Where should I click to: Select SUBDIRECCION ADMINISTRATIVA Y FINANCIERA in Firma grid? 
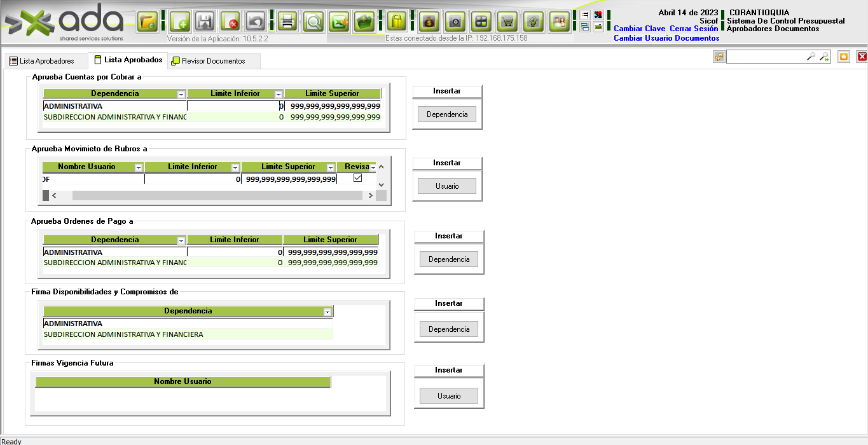[x=188, y=334]
